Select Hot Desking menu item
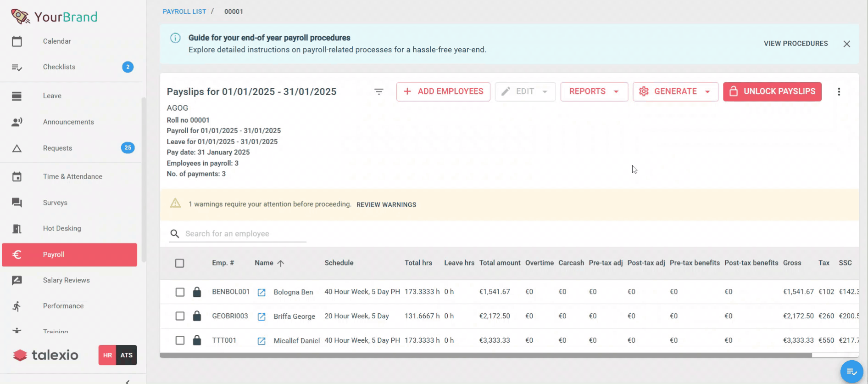The width and height of the screenshot is (868, 384). pos(70,229)
